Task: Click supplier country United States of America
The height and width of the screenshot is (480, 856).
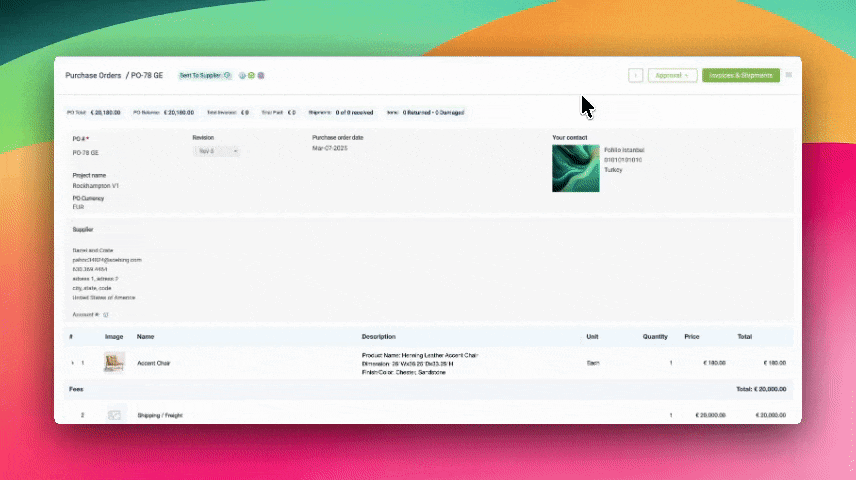Action: click(x=104, y=298)
